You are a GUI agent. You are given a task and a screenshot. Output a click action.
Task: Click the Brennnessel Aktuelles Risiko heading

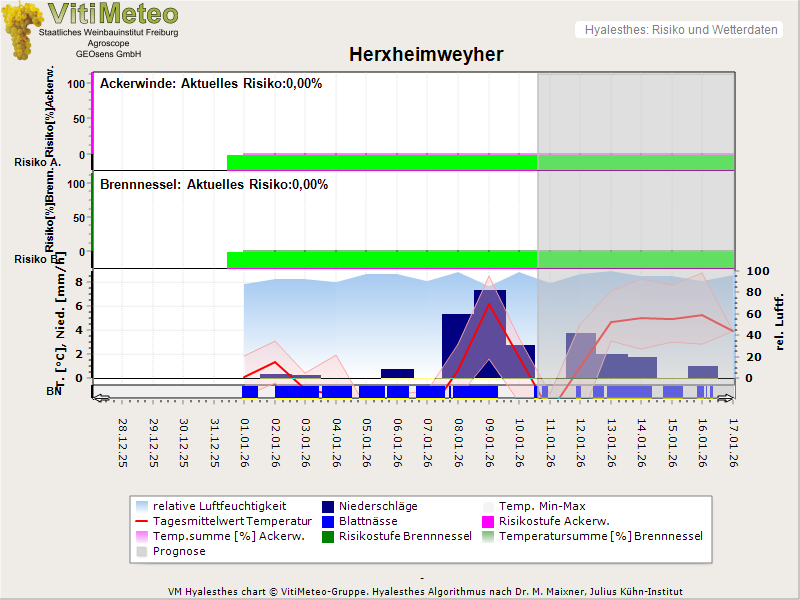214,184
